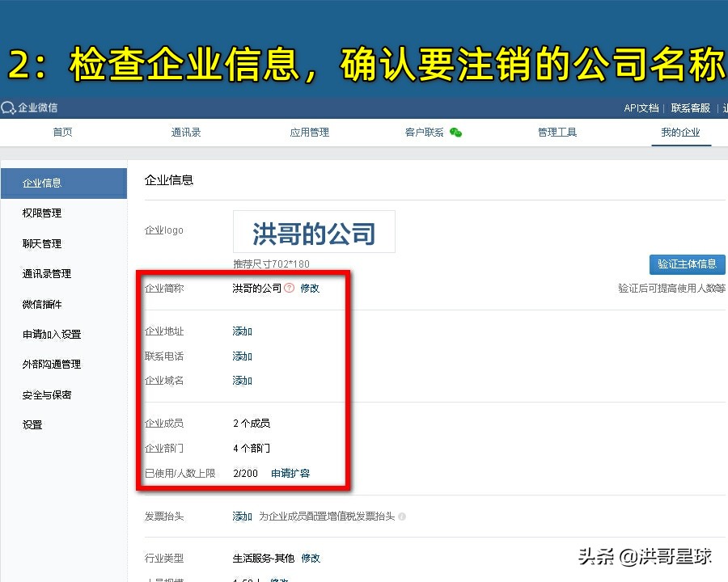The height and width of the screenshot is (582, 728).
Task: Select 我的企业 in the top navigation
Action: (679, 131)
